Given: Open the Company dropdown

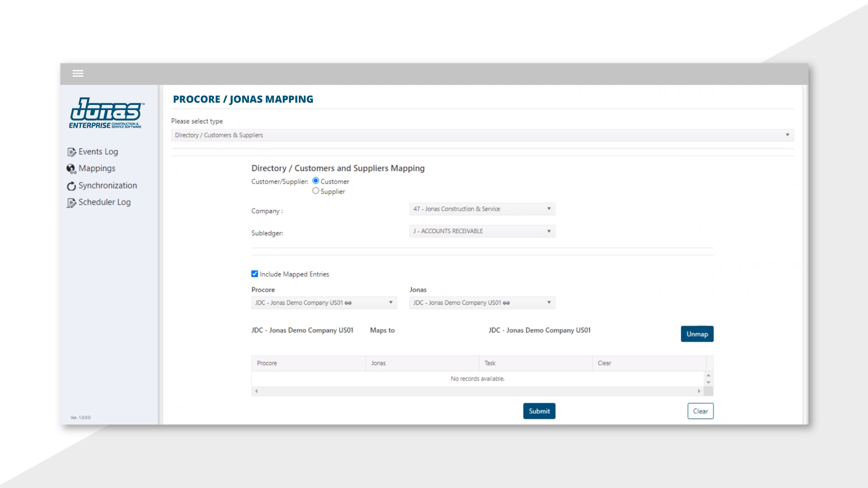Looking at the screenshot, I should [x=482, y=209].
